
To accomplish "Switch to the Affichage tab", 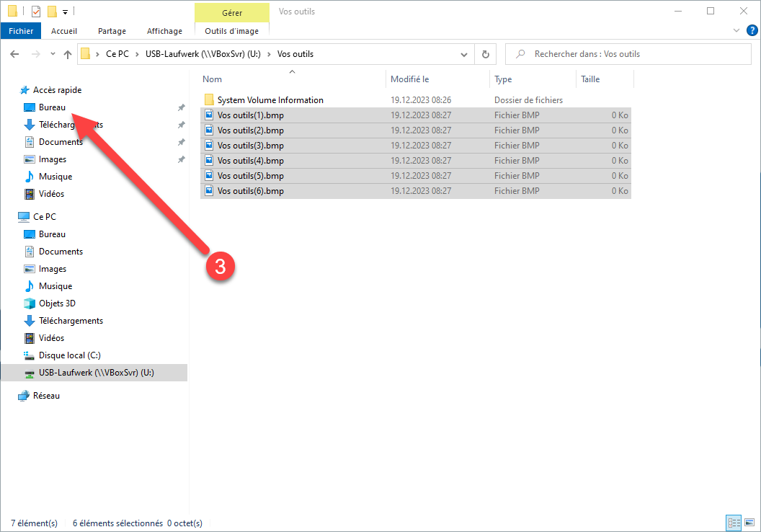I will pyautogui.click(x=164, y=31).
